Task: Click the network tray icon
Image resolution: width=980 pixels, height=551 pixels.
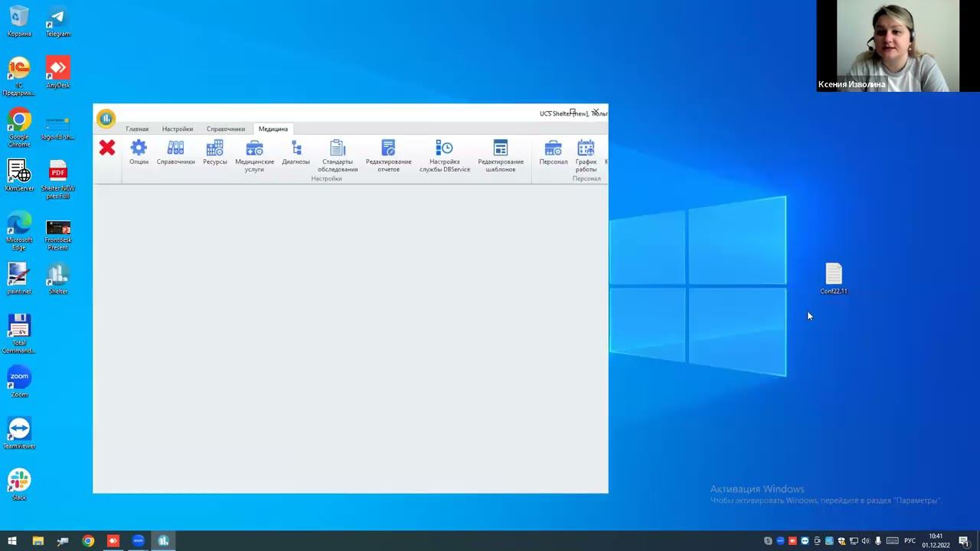Action: (854, 541)
